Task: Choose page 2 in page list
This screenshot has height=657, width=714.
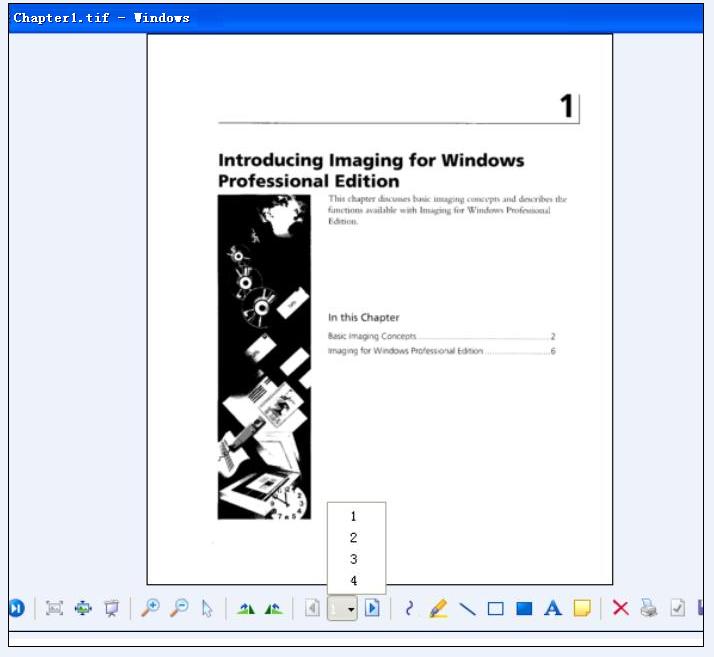Action: [354, 538]
